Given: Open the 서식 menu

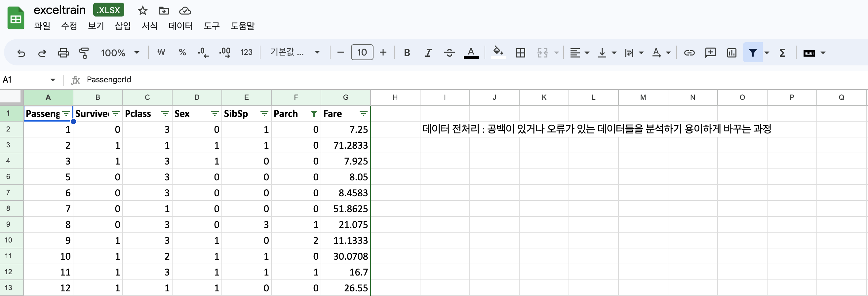Looking at the screenshot, I should coord(150,26).
